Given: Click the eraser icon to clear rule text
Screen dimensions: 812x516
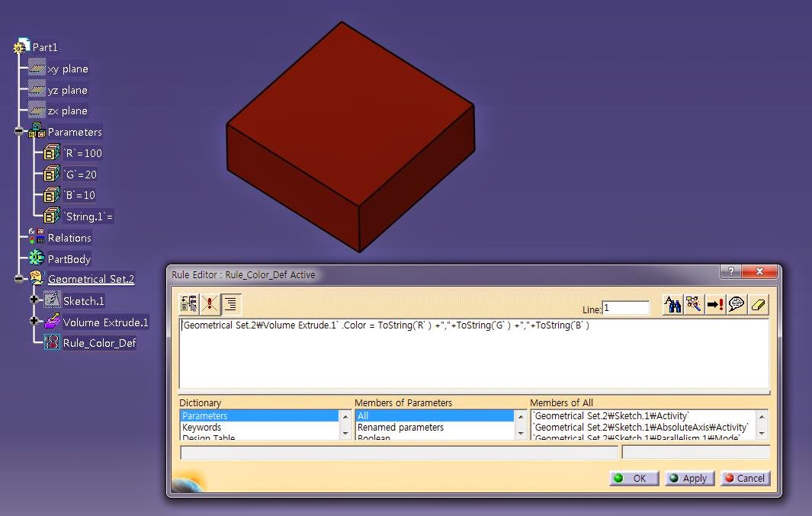Looking at the screenshot, I should (x=759, y=304).
